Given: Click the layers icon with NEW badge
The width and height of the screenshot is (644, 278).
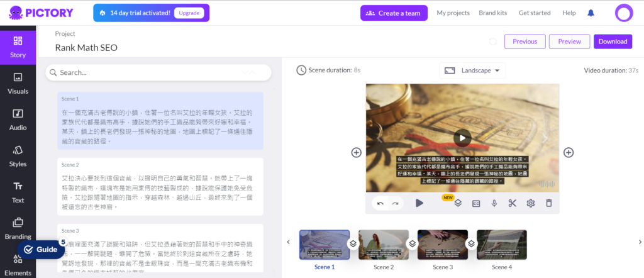Looking at the screenshot, I should (x=458, y=203).
